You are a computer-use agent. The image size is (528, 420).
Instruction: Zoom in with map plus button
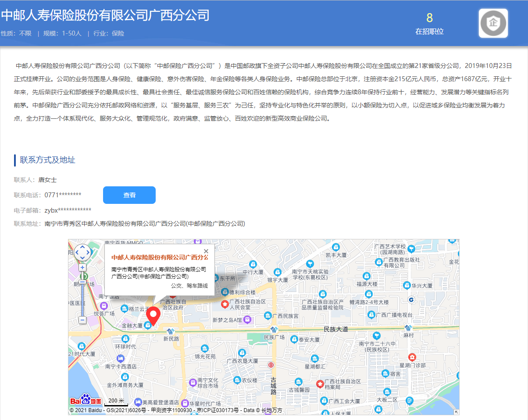tap(82, 267)
